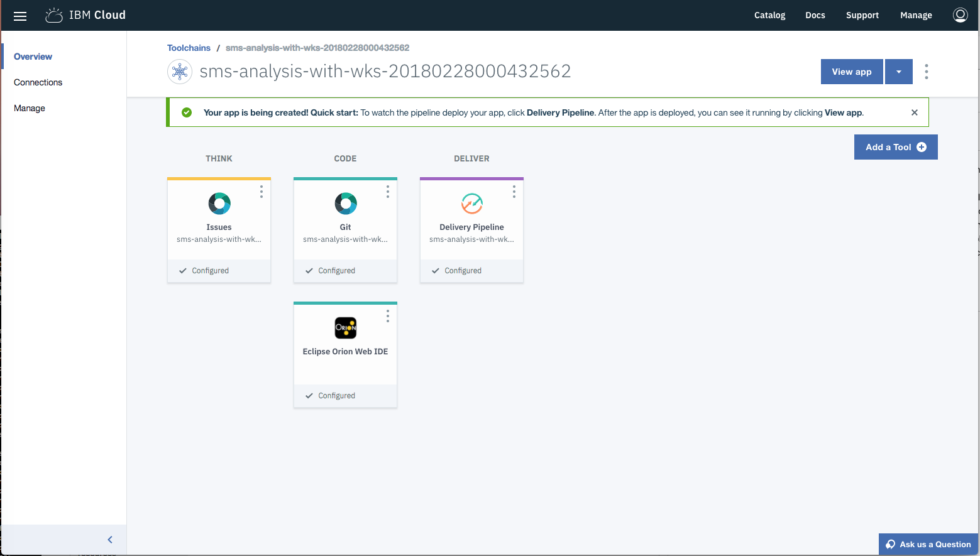Click the CODE column heading
Screen dimensions: 980x556
(x=345, y=158)
